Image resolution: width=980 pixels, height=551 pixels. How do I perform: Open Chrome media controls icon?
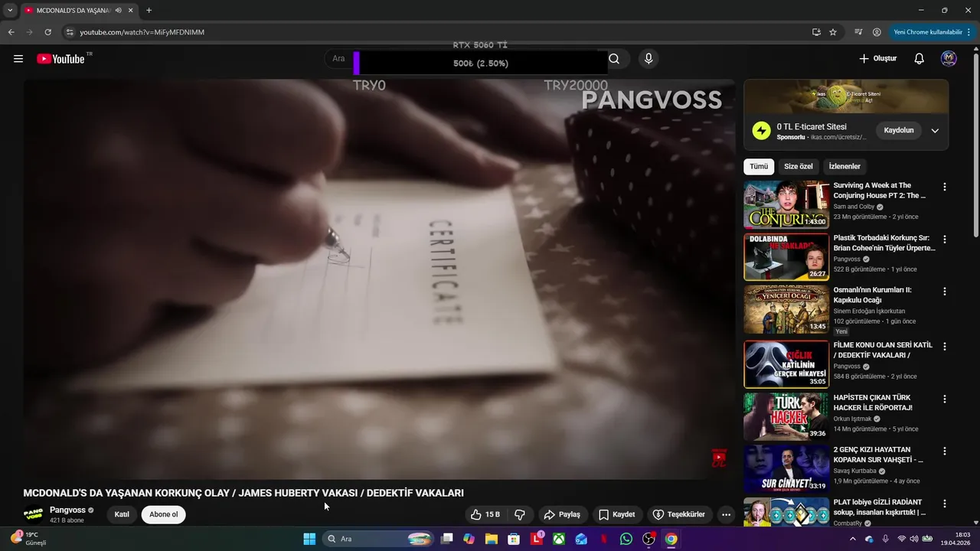[x=858, y=32]
